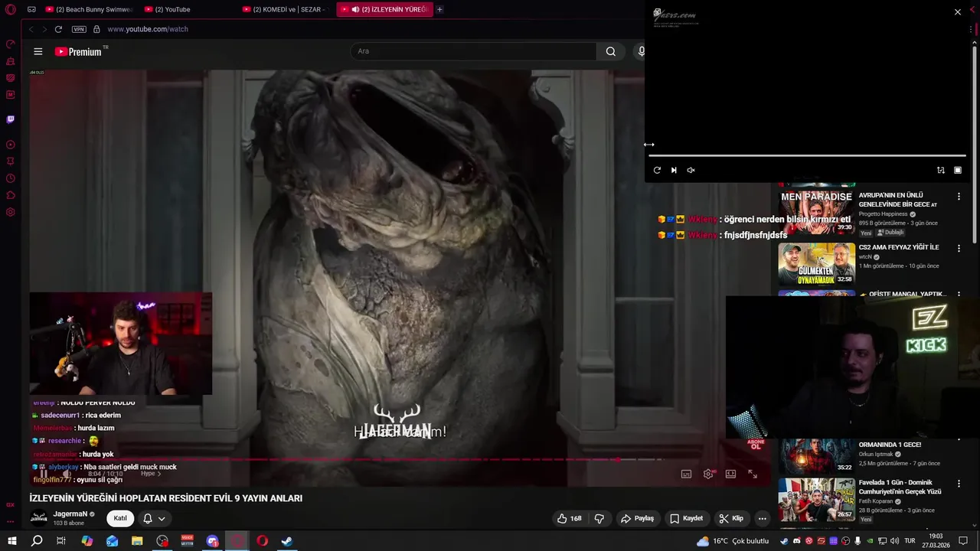Save the video with Kaydet

coord(686,518)
